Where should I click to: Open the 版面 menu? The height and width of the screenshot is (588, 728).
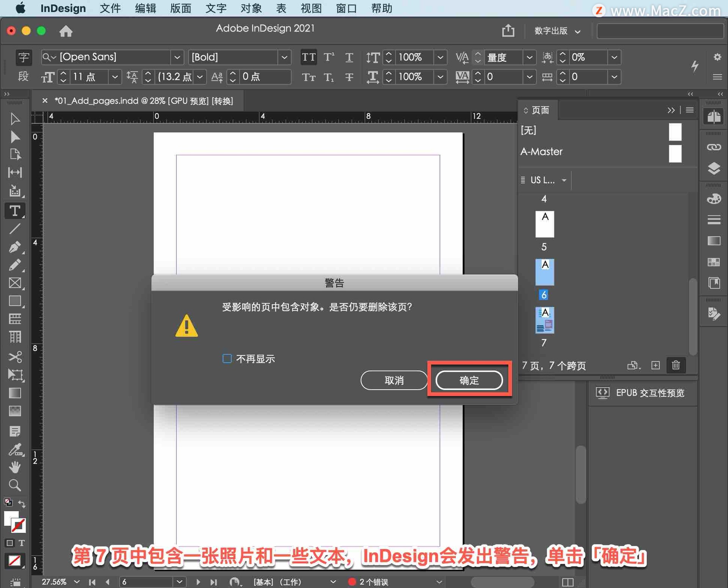[180, 8]
